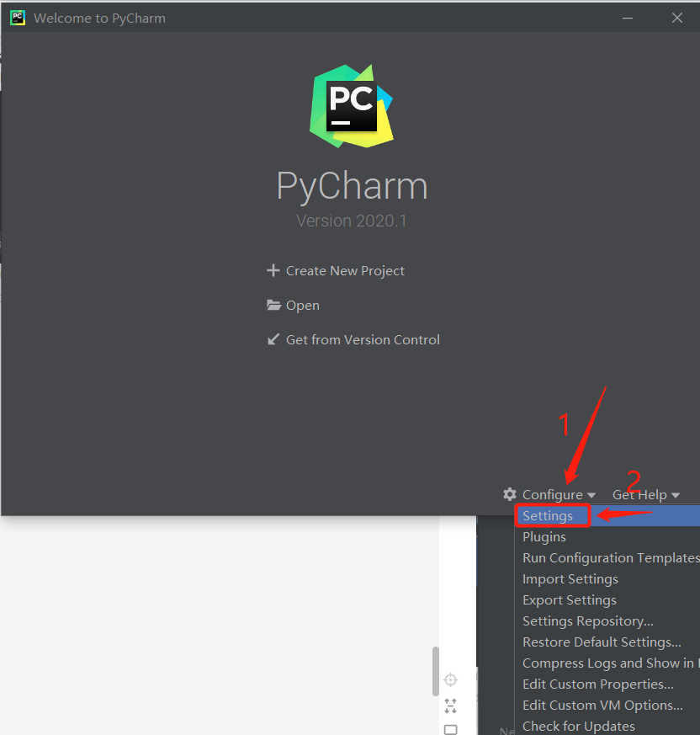
Task: Click the Configure gear icon
Action: (x=510, y=495)
